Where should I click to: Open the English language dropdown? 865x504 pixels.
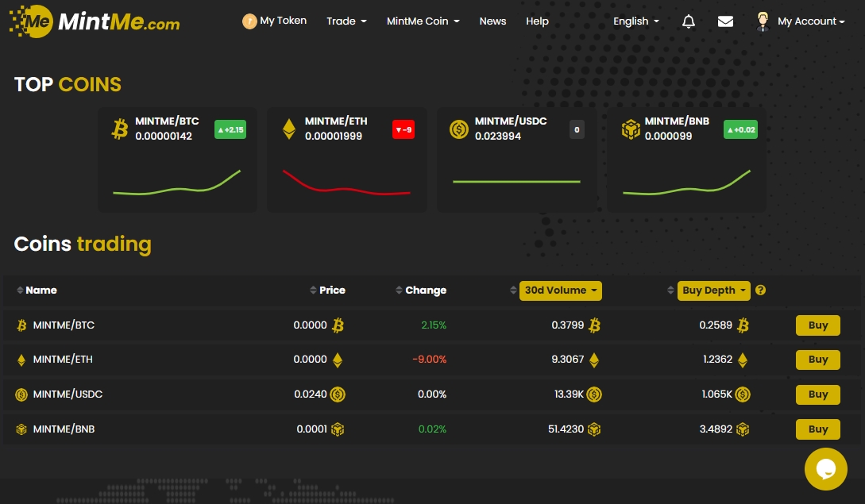click(636, 21)
